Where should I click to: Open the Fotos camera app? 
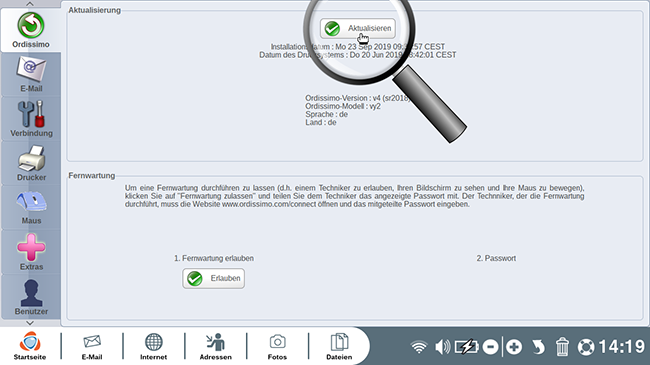pyautogui.click(x=277, y=346)
